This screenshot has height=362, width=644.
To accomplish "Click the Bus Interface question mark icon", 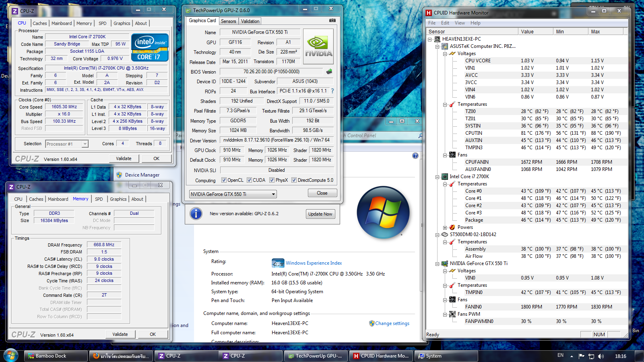I will 332,91.
